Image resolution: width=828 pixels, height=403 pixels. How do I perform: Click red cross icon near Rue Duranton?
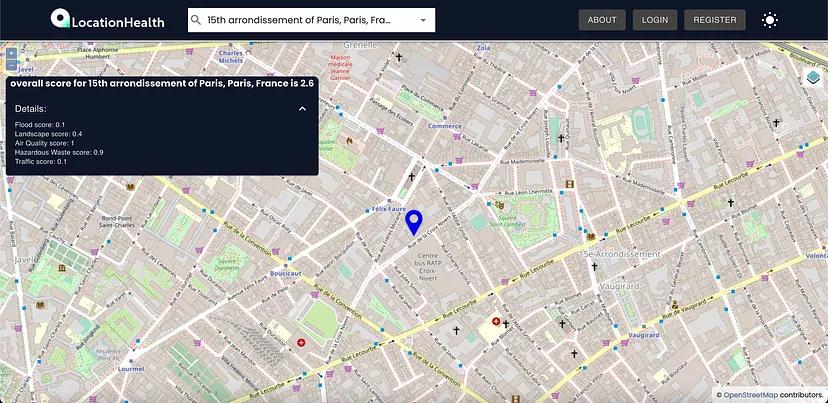[x=301, y=342]
